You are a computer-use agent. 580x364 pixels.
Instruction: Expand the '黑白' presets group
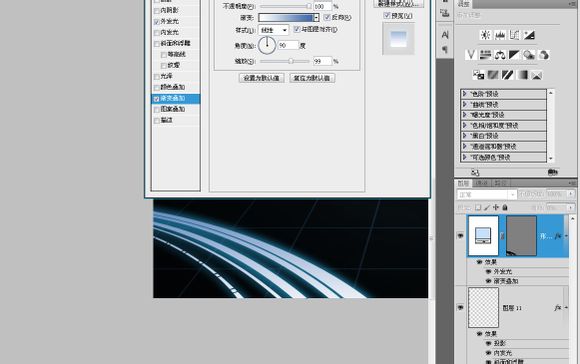click(465, 136)
